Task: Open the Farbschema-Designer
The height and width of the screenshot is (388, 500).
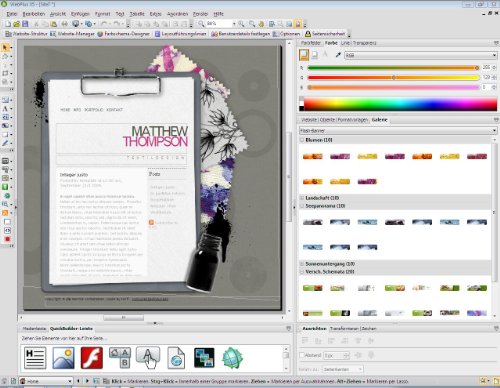Action: pos(123,34)
